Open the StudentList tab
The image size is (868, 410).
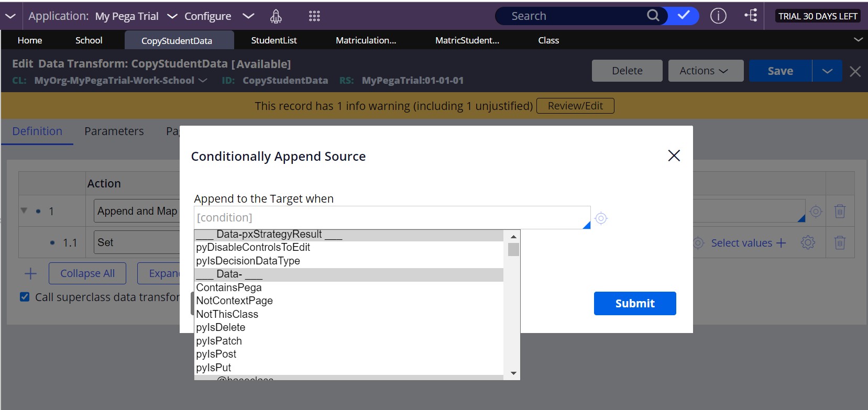pyautogui.click(x=274, y=40)
